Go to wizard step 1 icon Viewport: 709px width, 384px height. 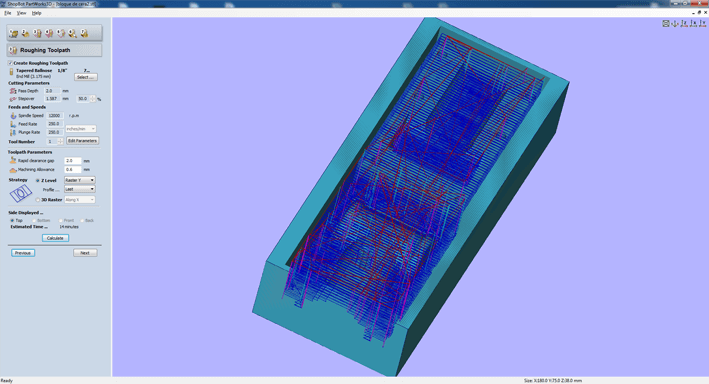tap(13, 33)
